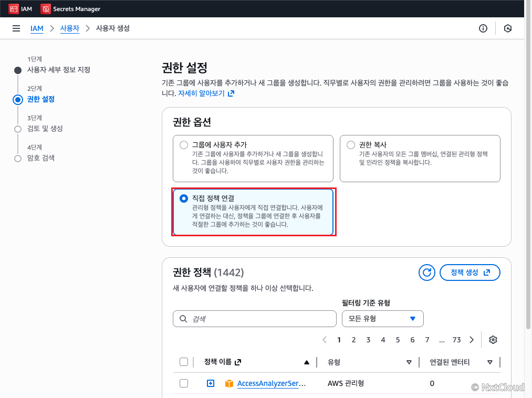Go to page 5 of policies
This screenshot has width=532, height=398.
[x=398, y=340]
